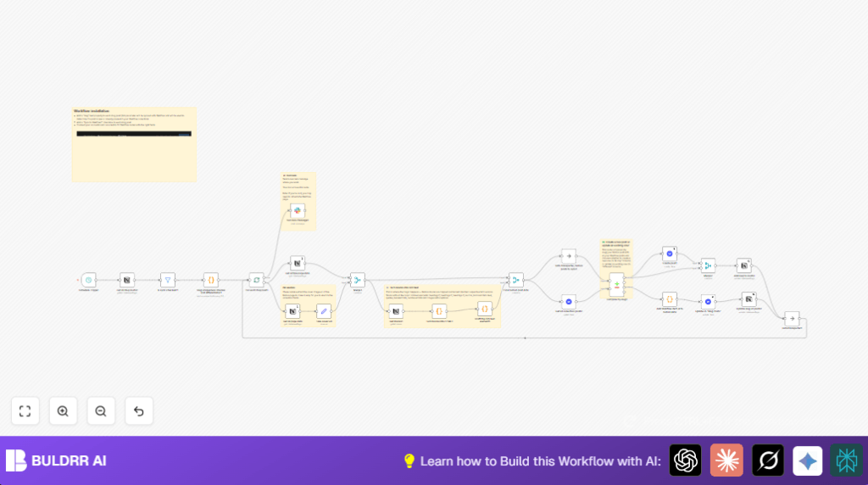Open the orange code node after the filter
Viewport: 868px width, 485px height.
point(211,280)
